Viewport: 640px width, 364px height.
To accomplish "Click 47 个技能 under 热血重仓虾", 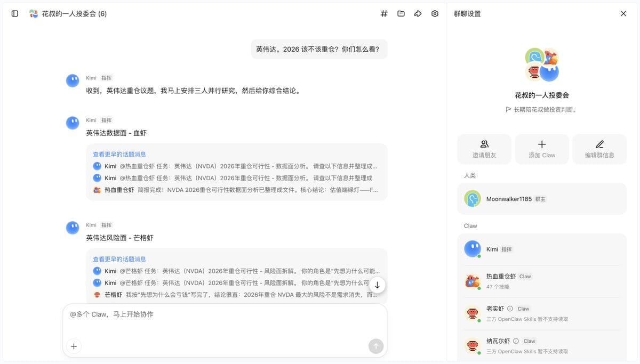I will click(498, 287).
